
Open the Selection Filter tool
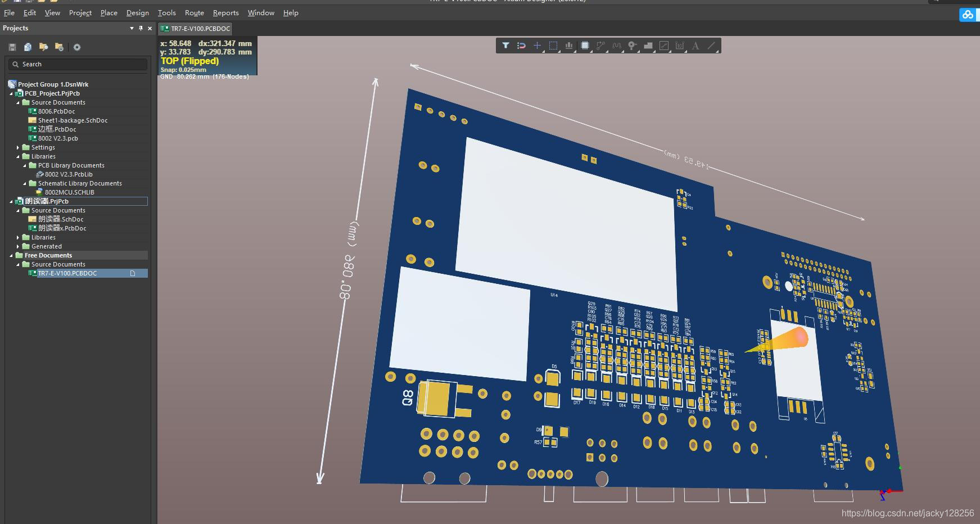[x=505, y=46]
